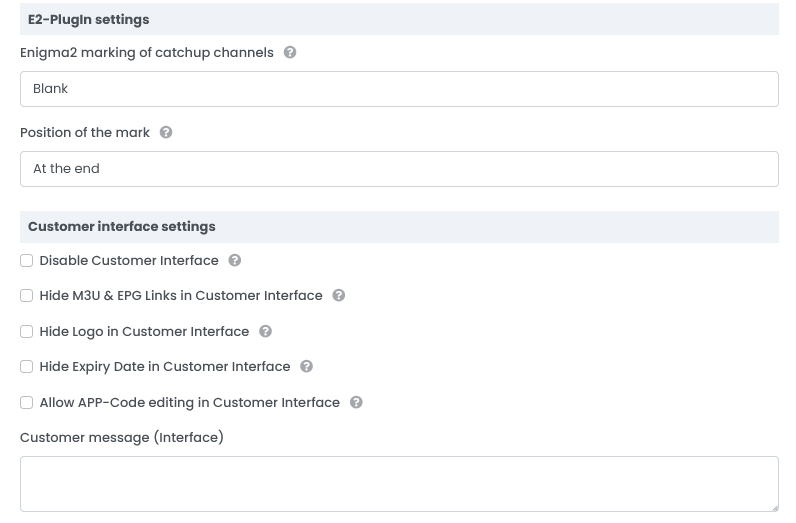This screenshot has height=523, width=796.
Task: Click the E2-Plugin settings section header
Action: pyautogui.click(x=89, y=19)
